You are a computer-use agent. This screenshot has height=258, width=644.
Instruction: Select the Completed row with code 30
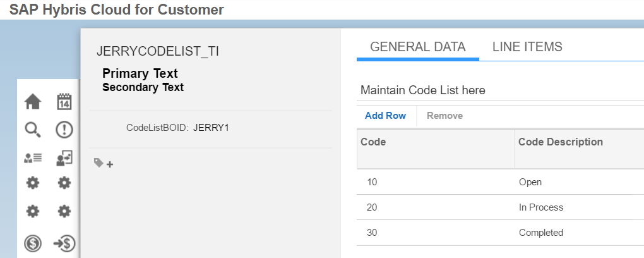click(x=500, y=233)
